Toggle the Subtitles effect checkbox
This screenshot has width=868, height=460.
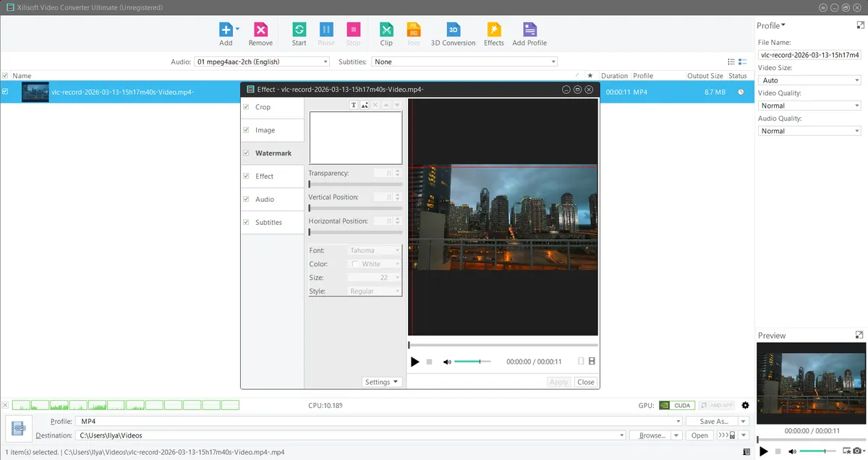coord(247,223)
